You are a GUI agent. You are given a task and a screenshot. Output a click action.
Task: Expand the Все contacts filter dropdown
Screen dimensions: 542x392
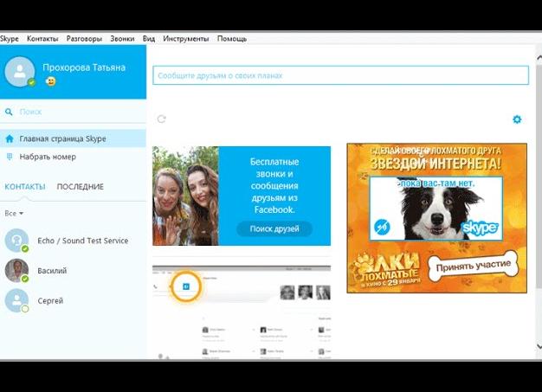tap(14, 214)
